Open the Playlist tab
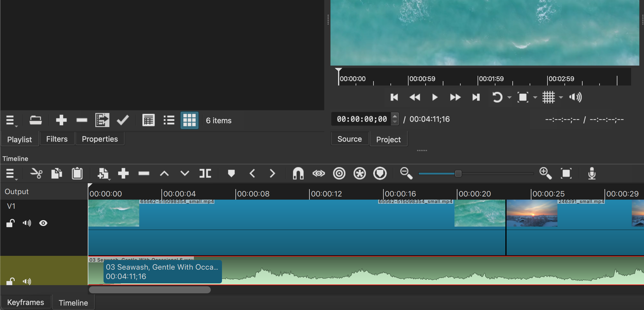The width and height of the screenshot is (644, 310). point(20,139)
